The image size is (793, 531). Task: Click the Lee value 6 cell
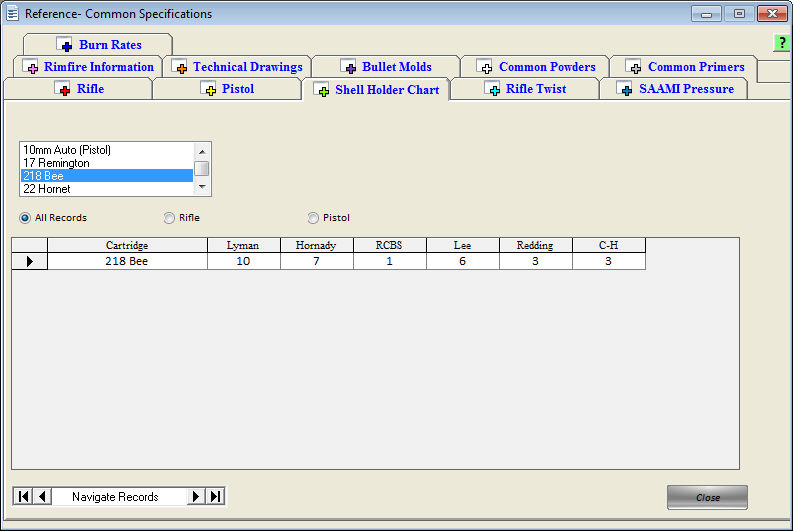pos(462,261)
